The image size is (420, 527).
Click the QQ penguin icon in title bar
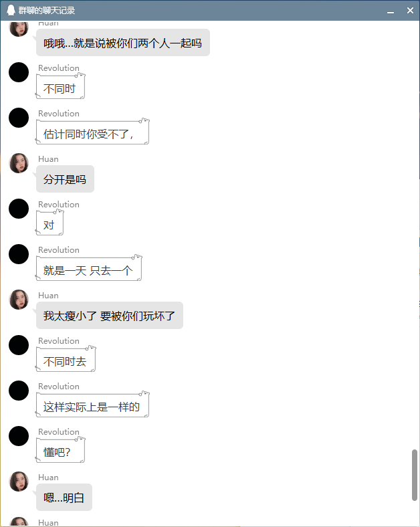(x=11, y=10)
